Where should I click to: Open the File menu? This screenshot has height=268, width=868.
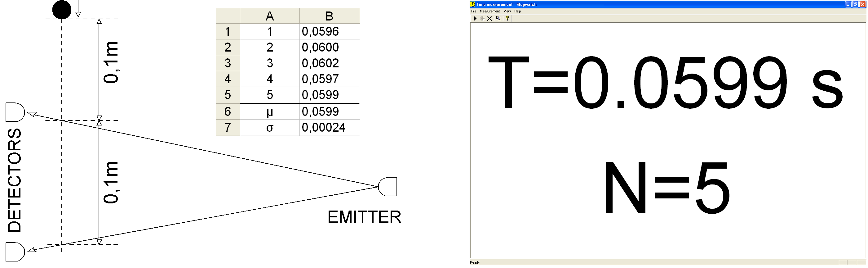[x=474, y=11]
